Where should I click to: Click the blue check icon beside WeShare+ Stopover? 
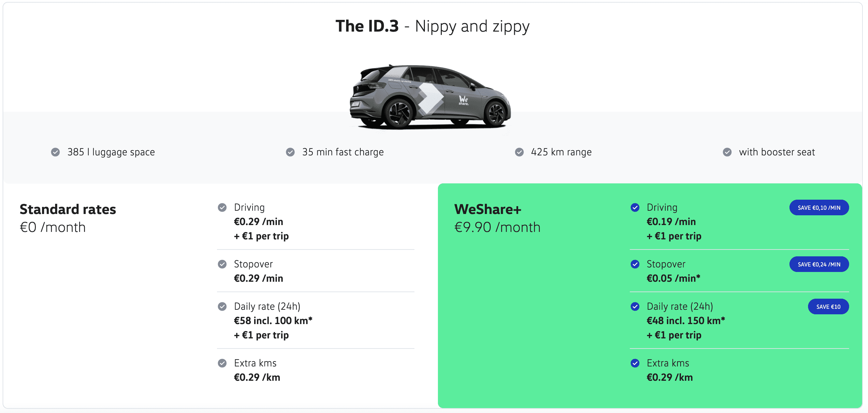[635, 264]
